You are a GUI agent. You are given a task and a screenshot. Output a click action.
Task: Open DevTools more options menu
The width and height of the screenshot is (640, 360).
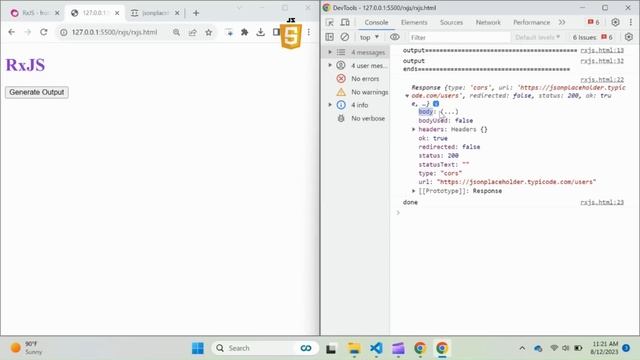tap(631, 22)
